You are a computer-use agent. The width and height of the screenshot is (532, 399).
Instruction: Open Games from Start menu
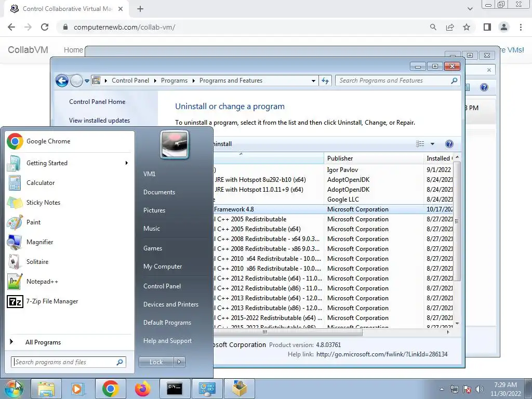pyautogui.click(x=153, y=248)
